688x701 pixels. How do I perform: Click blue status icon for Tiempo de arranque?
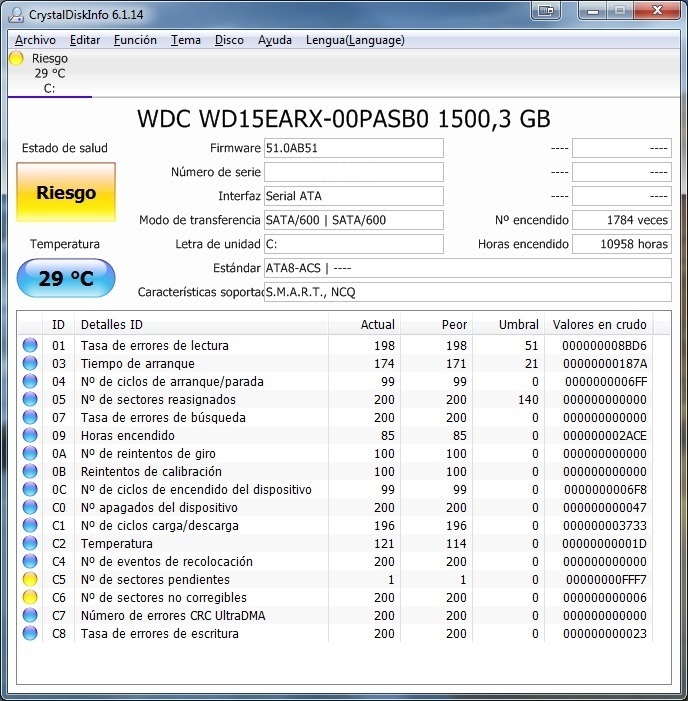(30, 363)
